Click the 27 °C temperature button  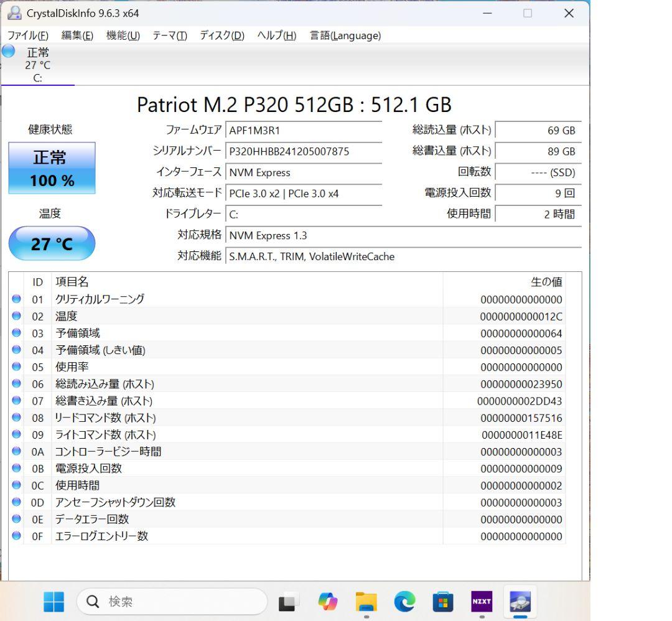(52, 244)
